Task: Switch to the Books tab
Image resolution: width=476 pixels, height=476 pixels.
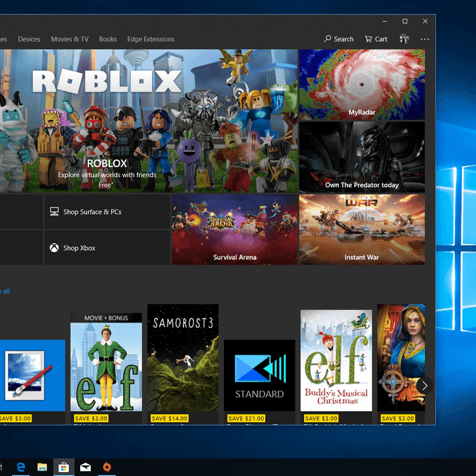Action: coord(108,39)
